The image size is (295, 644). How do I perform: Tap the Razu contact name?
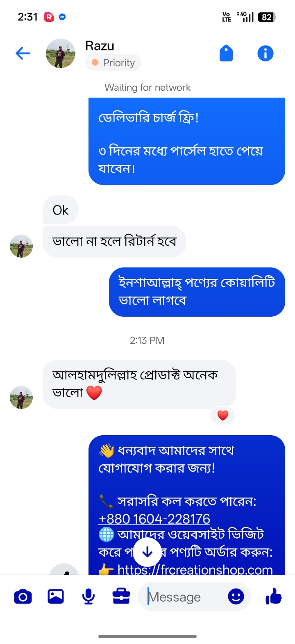coord(100,46)
